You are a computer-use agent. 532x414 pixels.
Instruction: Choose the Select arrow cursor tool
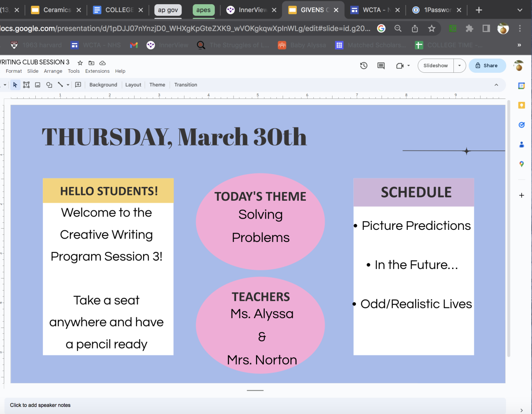15,85
